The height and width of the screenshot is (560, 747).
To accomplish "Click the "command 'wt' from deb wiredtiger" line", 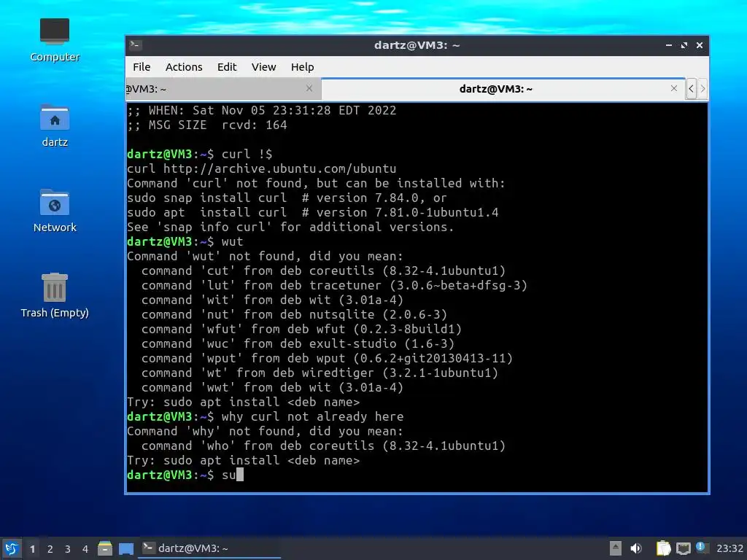I will pyautogui.click(x=320, y=373).
